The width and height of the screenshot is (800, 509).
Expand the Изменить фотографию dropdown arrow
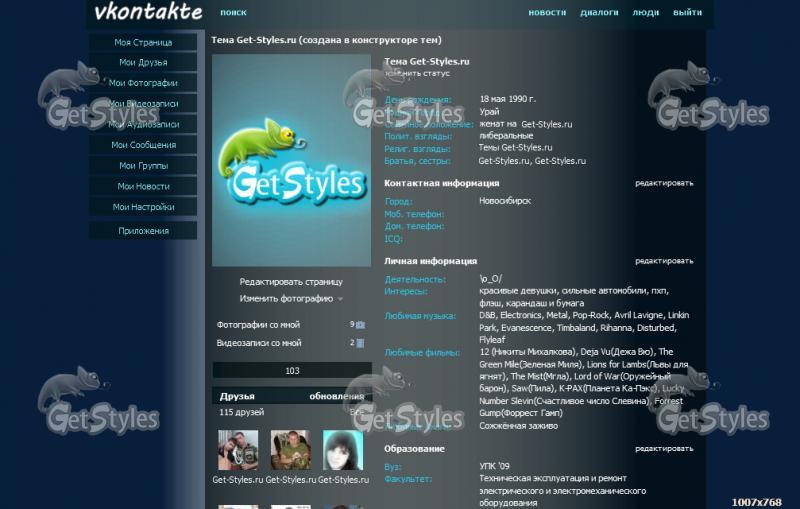[x=340, y=299]
